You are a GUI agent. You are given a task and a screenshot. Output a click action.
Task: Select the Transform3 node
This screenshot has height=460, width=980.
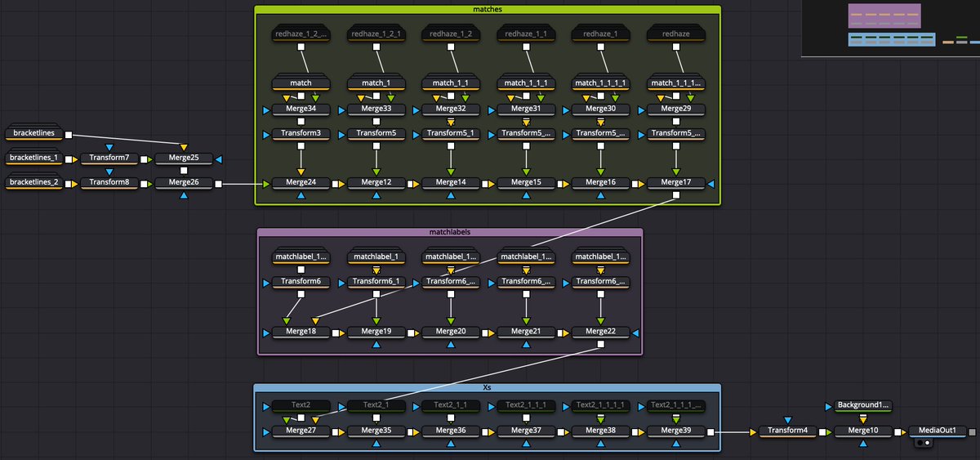point(301,133)
